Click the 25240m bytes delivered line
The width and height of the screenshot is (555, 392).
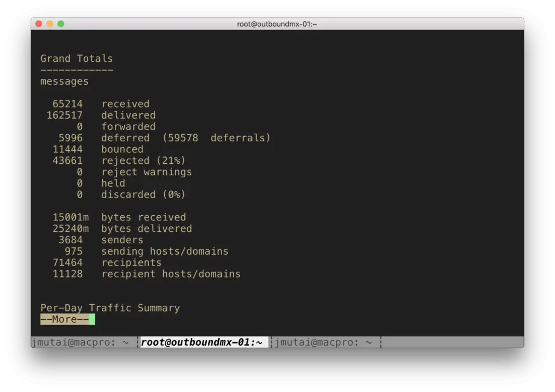click(122, 228)
